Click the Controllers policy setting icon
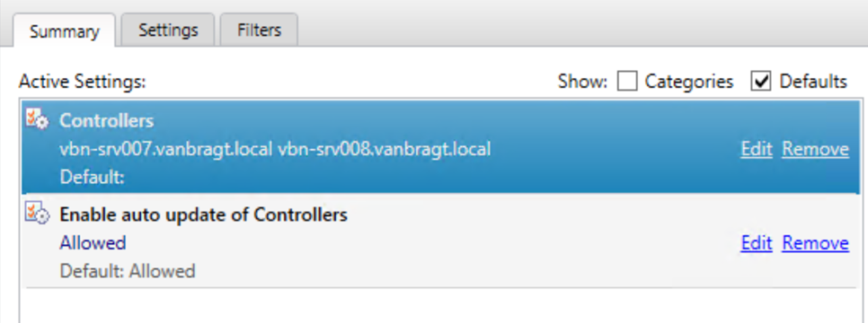 (38, 118)
